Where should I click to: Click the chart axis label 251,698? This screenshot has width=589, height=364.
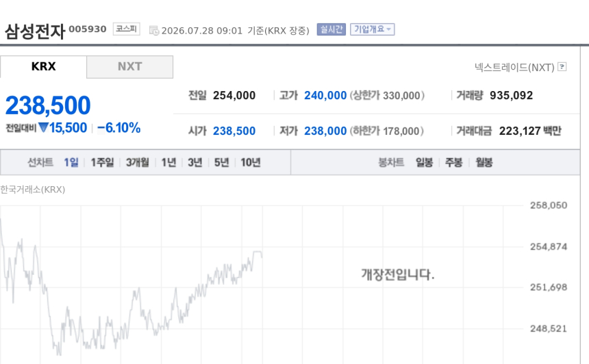[x=549, y=287]
